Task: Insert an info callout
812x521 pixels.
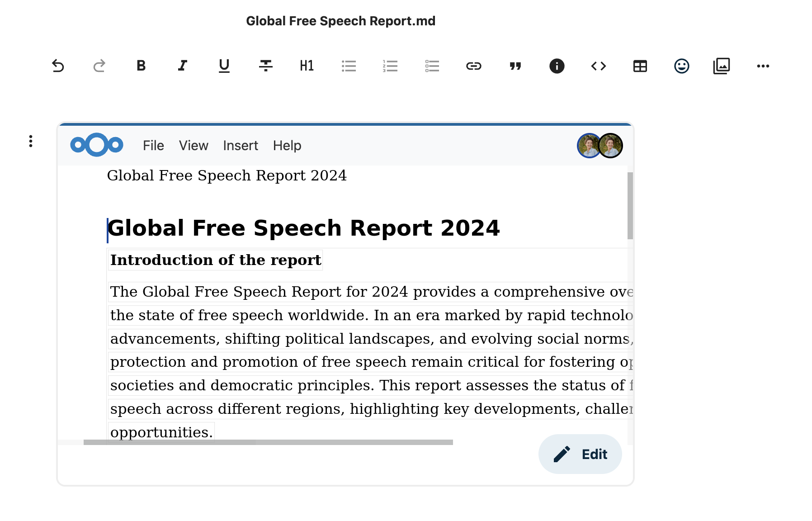Action: pos(557,66)
